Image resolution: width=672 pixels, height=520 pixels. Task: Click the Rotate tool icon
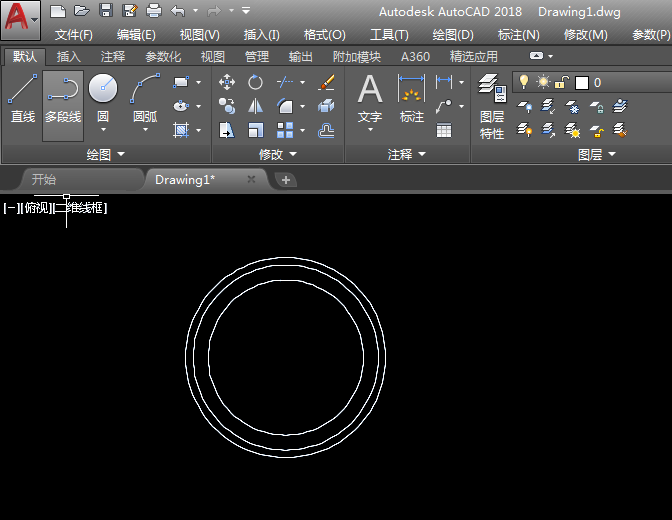[256, 82]
